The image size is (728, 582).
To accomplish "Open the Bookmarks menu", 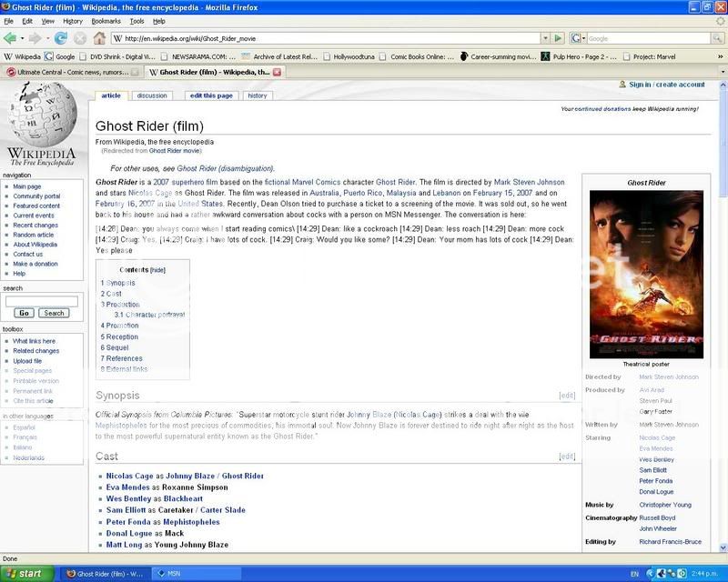I will point(106,21).
